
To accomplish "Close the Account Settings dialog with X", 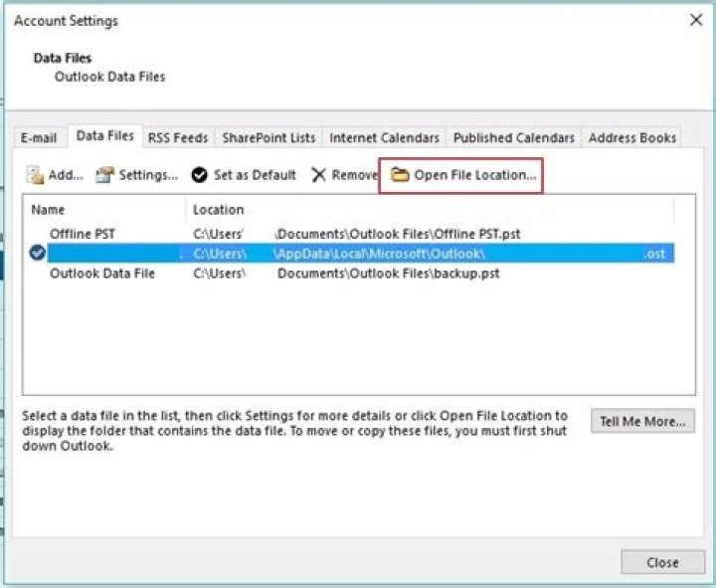I will click(x=696, y=20).
